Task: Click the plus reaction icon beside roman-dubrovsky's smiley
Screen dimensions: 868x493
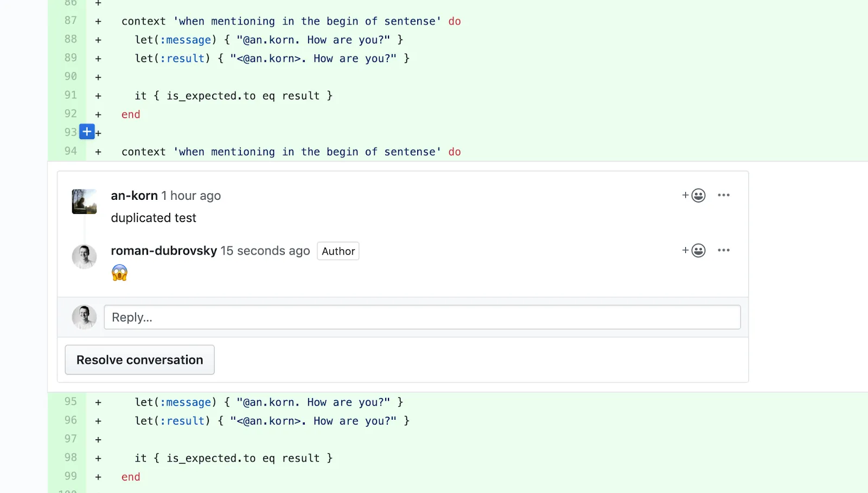Action: tap(685, 250)
